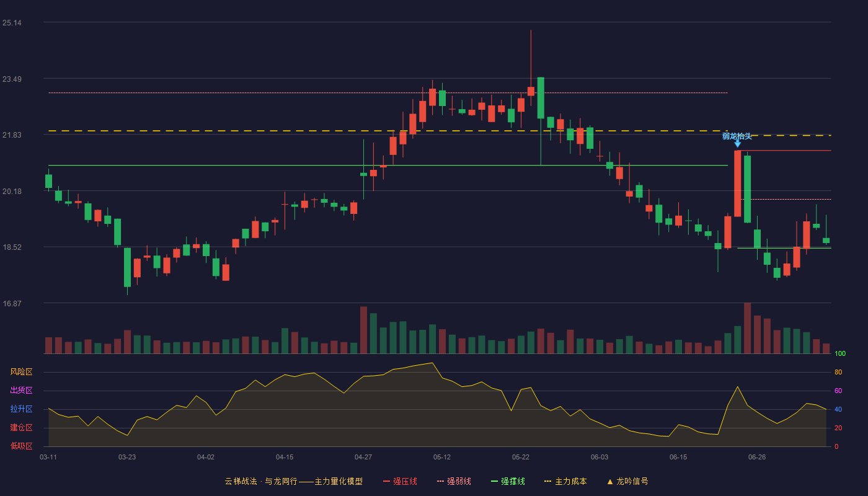Hide the 强撑线 legend series
The width and height of the screenshot is (868, 496).
click(508, 481)
